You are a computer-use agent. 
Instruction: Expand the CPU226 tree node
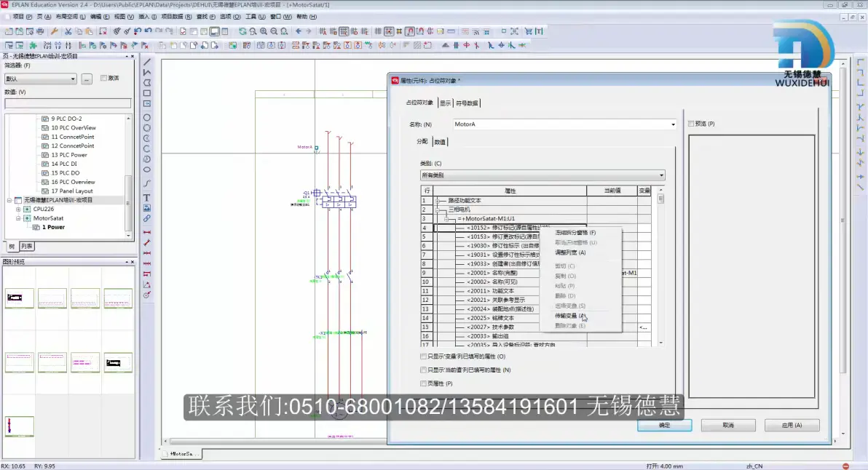(18, 209)
